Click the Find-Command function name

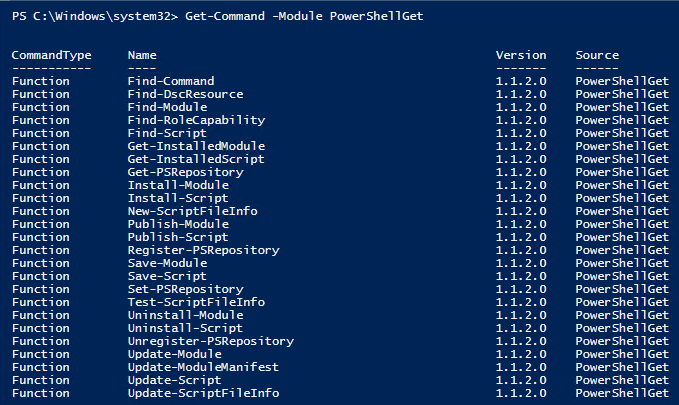pos(171,81)
